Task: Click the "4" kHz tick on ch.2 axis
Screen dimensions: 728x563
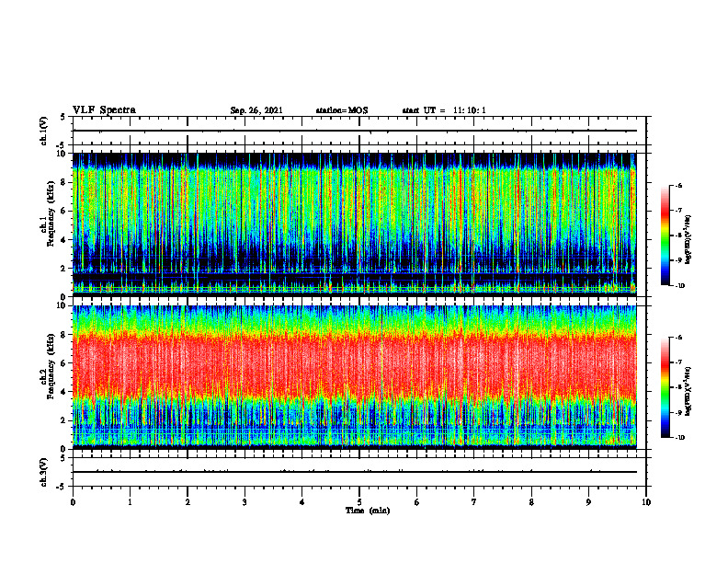Action: click(64, 392)
